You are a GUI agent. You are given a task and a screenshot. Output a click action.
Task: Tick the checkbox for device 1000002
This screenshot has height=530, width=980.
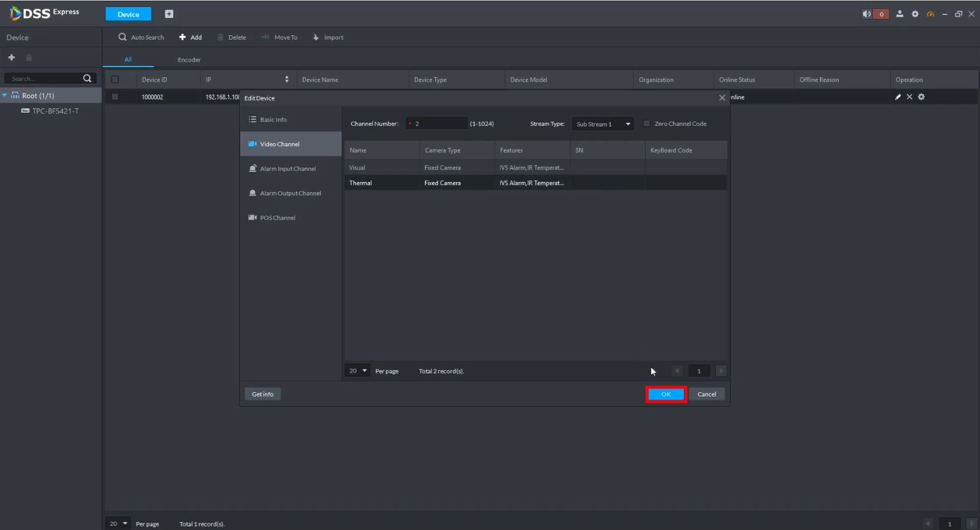click(x=115, y=97)
